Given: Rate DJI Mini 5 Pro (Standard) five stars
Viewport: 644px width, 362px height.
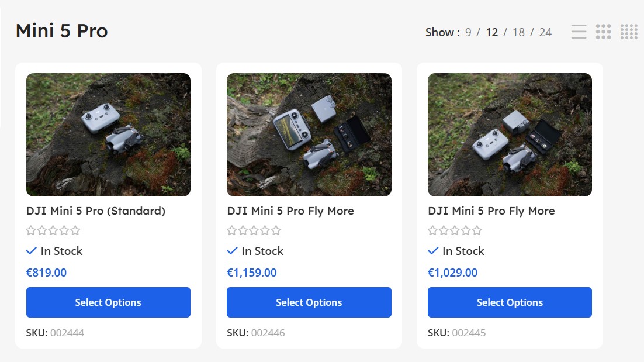Looking at the screenshot, I should (75, 230).
